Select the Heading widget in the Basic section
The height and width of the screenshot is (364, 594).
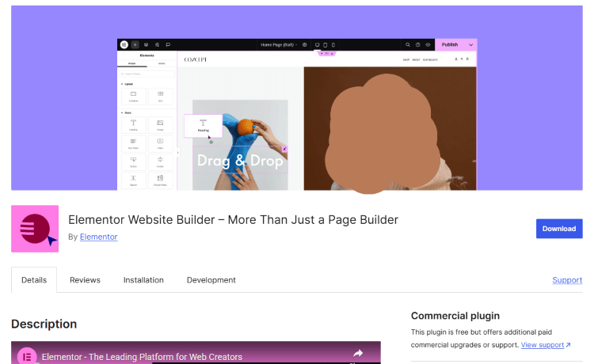pyautogui.click(x=133, y=125)
